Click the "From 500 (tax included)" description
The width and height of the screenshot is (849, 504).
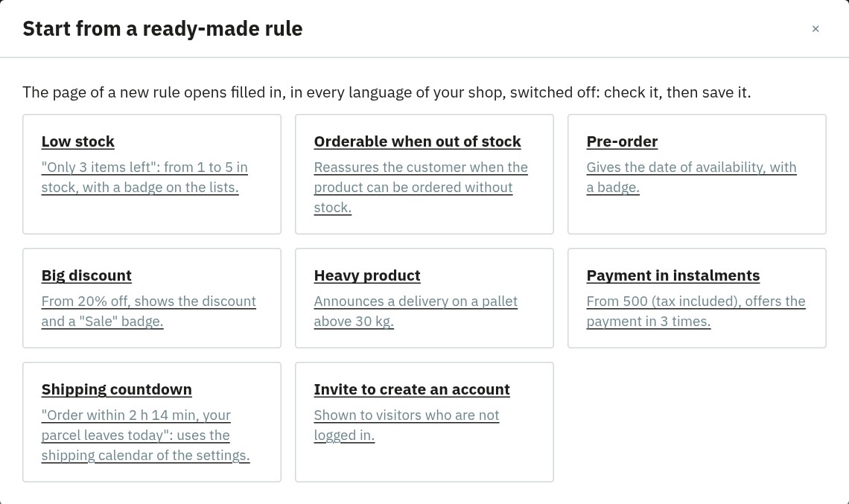tap(696, 311)
